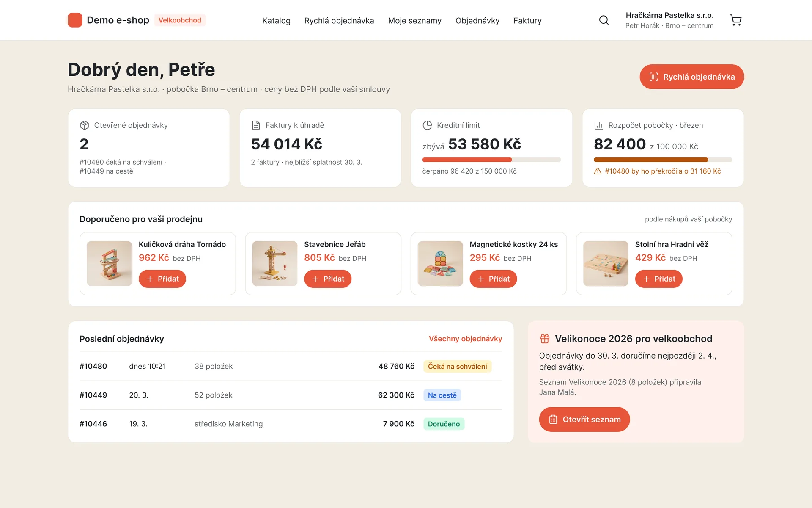Open the Hračkárna Pastelka account profile
812x508 pixels.
point(669,20)
